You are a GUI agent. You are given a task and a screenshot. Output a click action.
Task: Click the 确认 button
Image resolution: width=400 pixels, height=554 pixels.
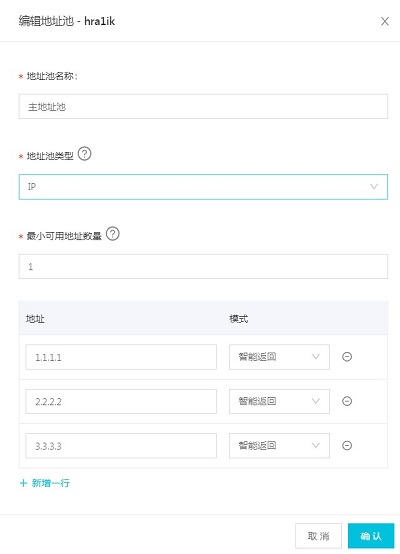[x=371, y=536]
